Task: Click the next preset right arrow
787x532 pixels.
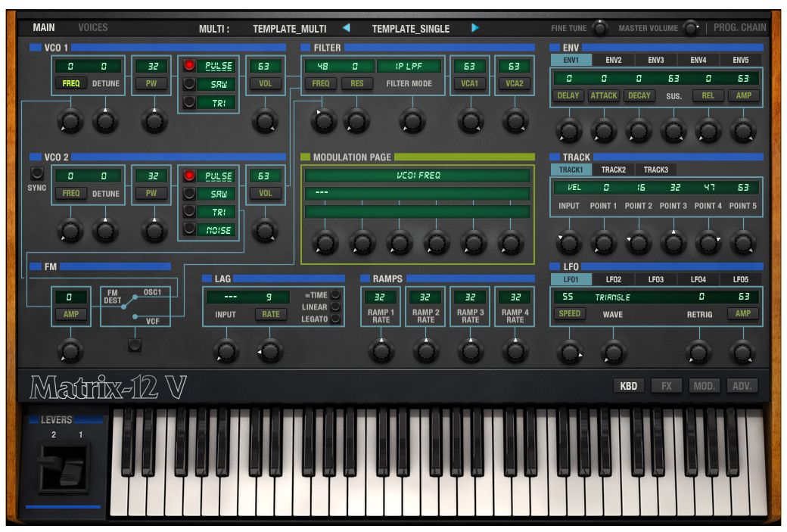Action: coord(474,27)
